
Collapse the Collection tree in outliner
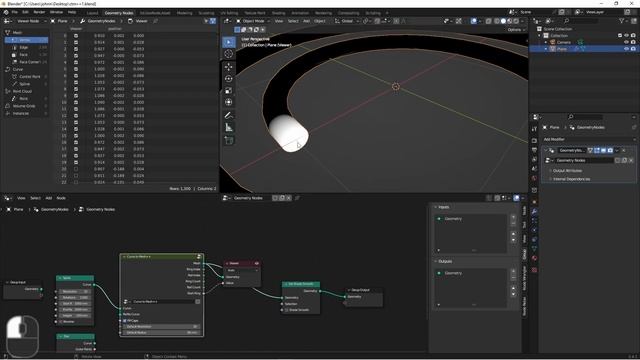540,36
